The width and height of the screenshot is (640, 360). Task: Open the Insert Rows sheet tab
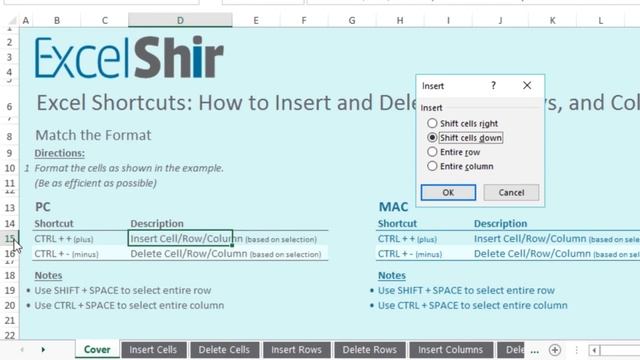coord(296,350)
